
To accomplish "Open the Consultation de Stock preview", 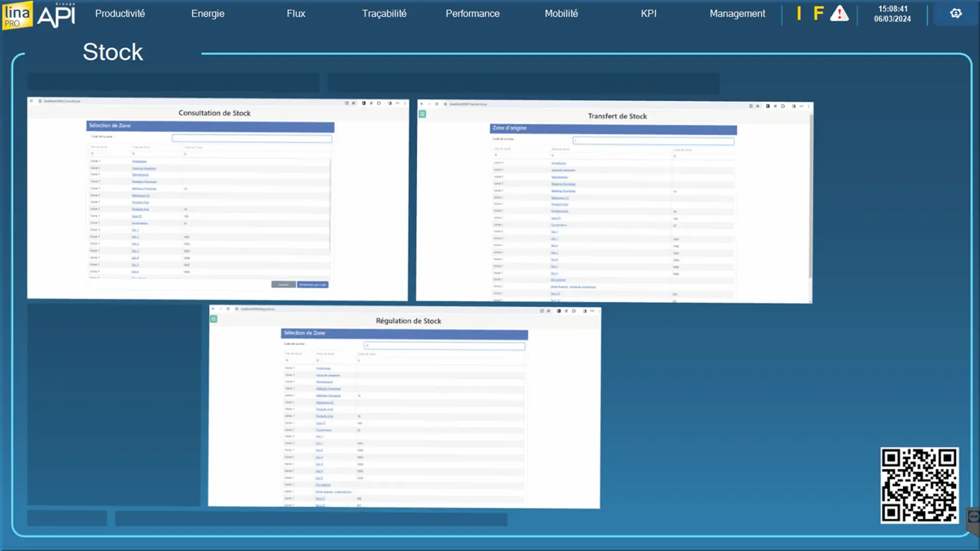I will tap(217, 199).
